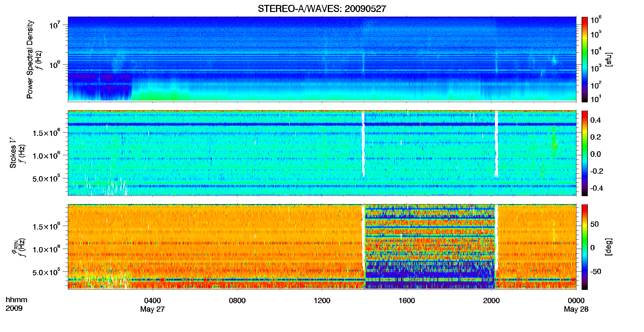Image resolution: width=644 pixels, height=332 pixels.
Task: Click the top sfu color bar
Action: 585,59
